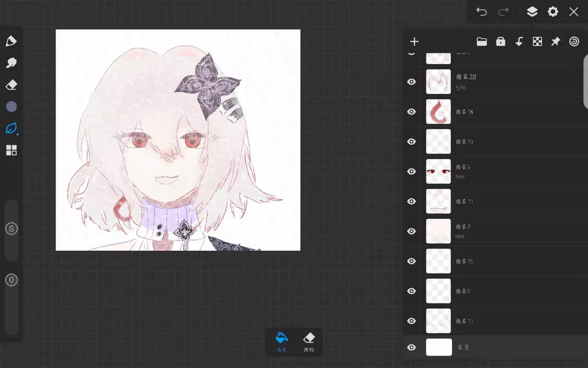The width and height of the screenshot is (588, 368).
Task: Hide the 背景 background layer
Action: point(412,347)
